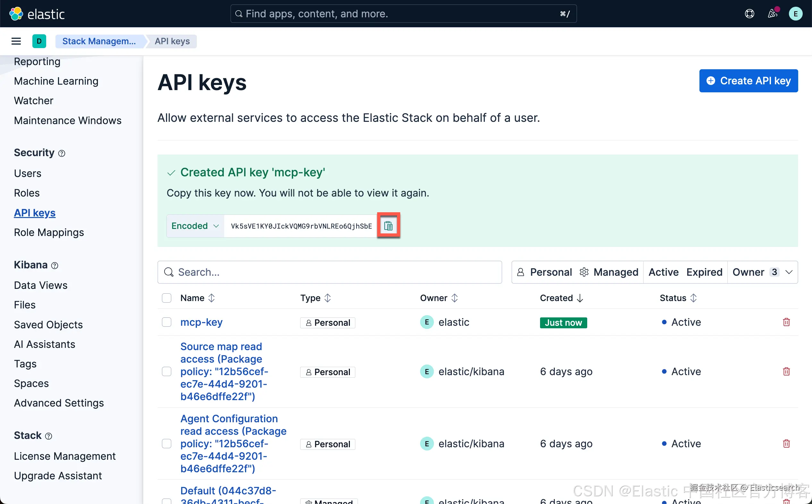Click the Security section help icon

click(62, 153)
